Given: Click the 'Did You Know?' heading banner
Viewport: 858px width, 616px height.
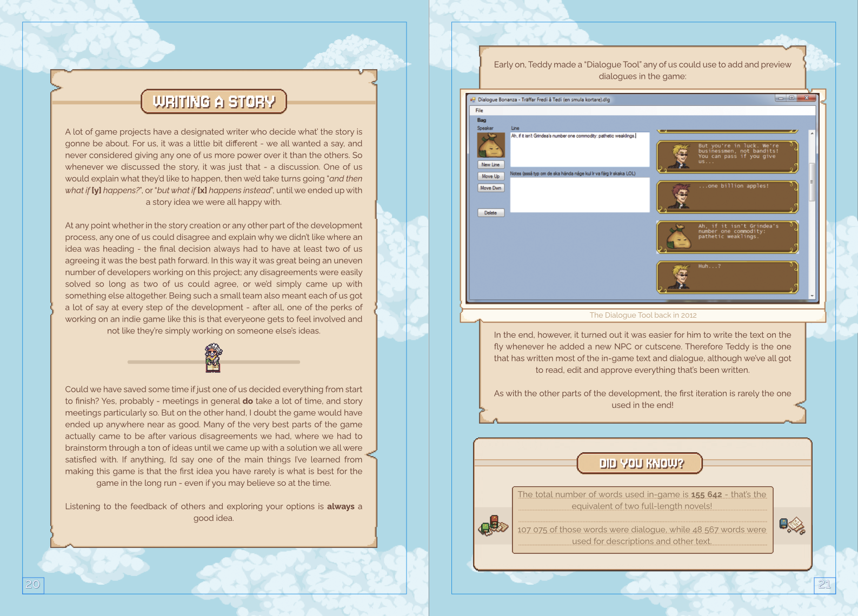Looking at the screenshot, I should click(x=640, y=463).
